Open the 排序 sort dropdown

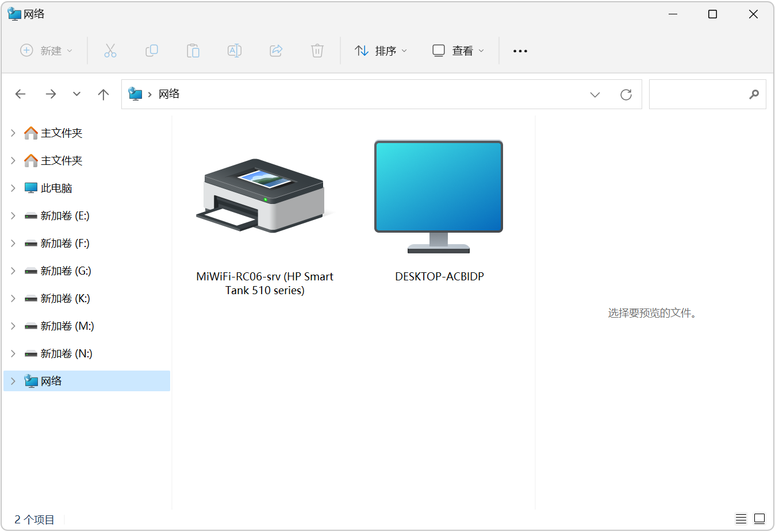381,51
